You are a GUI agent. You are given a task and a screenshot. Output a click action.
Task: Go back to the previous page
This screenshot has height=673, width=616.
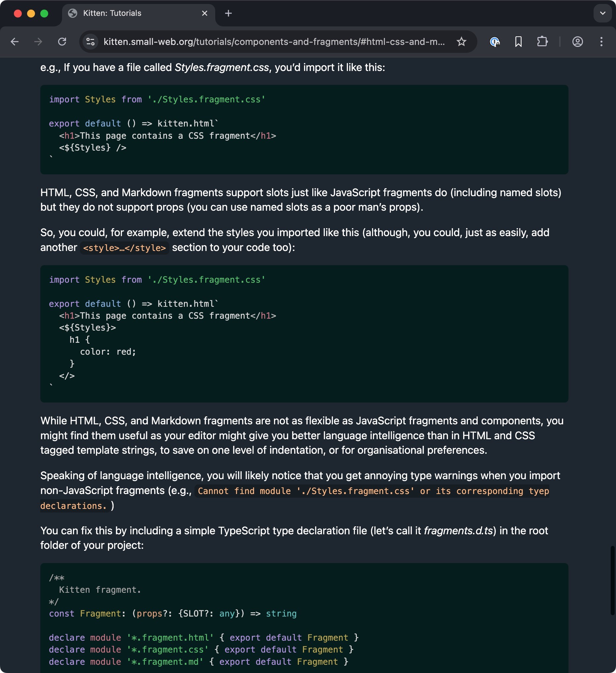click(x=15, y=42)
